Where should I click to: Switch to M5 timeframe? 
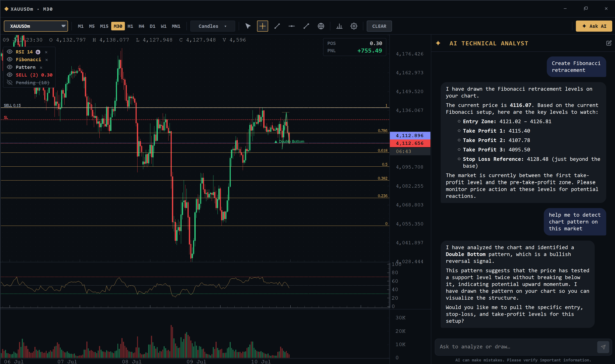tap(92, 26)
